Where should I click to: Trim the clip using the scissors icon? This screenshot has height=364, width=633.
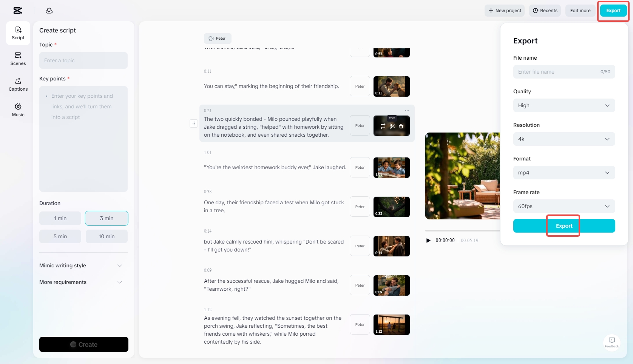click(392, 126)
